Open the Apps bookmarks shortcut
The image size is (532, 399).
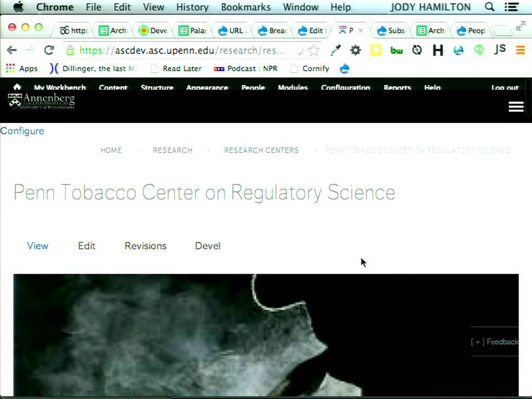point(22,69)
